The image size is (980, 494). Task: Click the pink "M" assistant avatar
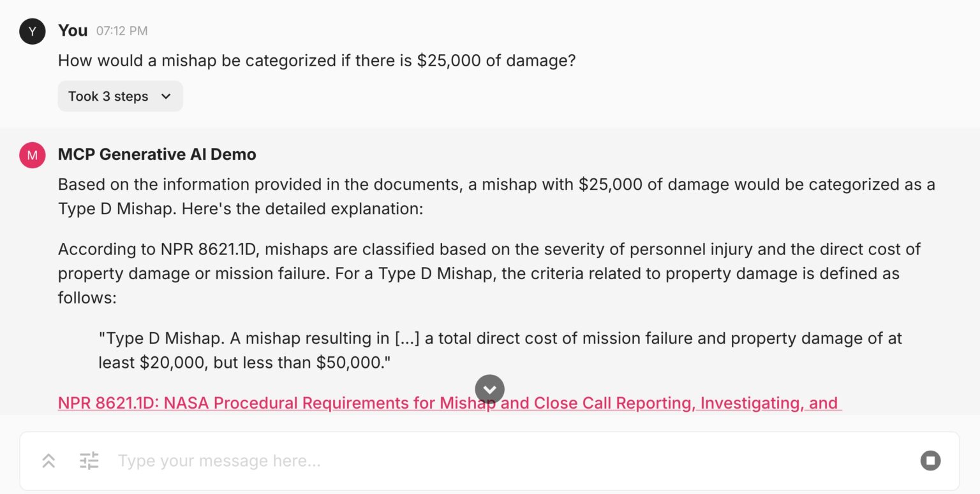[x=33, y=155]
